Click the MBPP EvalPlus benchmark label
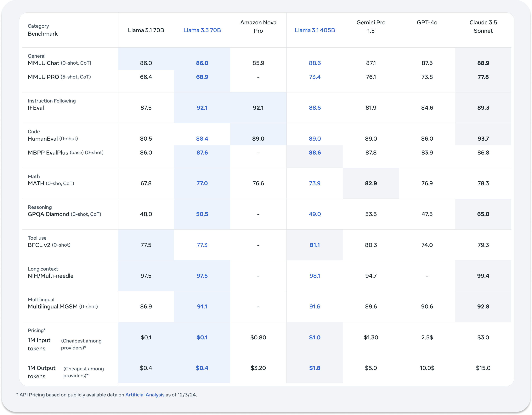 (x=48, y=153)
